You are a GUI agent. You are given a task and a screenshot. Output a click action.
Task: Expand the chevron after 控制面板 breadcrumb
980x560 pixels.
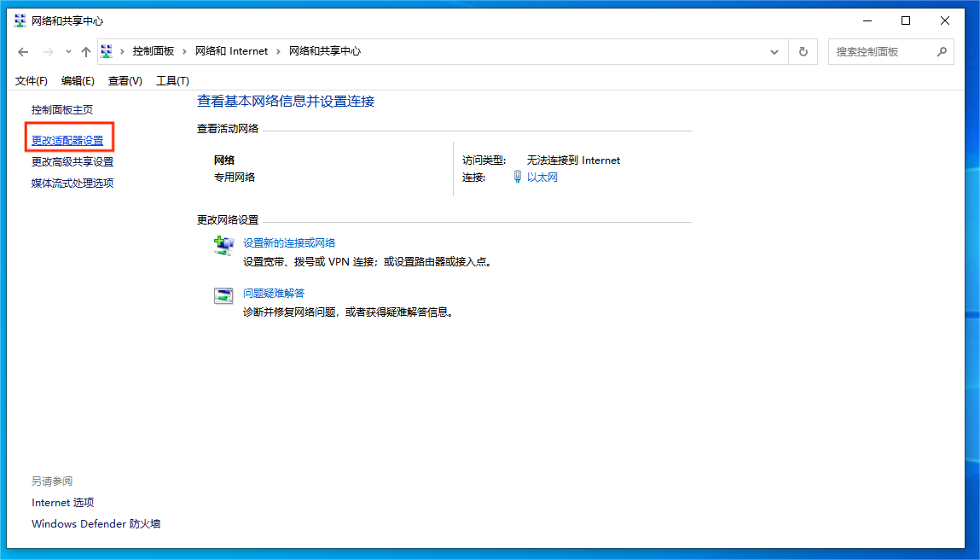(x=185, y=51)
